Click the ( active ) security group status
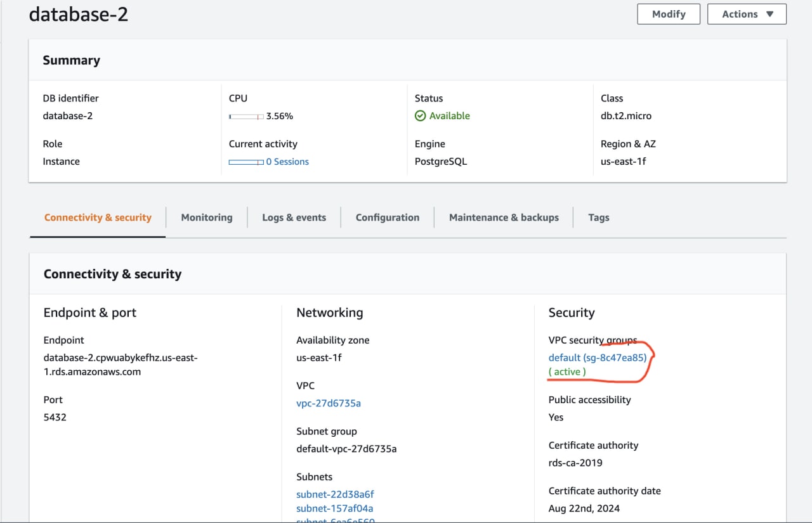 [567, 371]
